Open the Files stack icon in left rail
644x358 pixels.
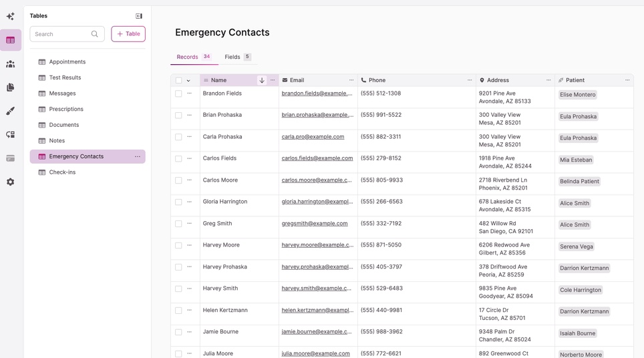point(11,87)
